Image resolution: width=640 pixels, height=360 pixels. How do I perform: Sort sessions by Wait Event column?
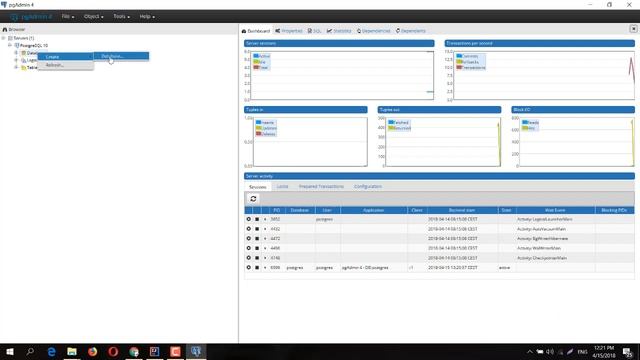(x=555, y=210)
